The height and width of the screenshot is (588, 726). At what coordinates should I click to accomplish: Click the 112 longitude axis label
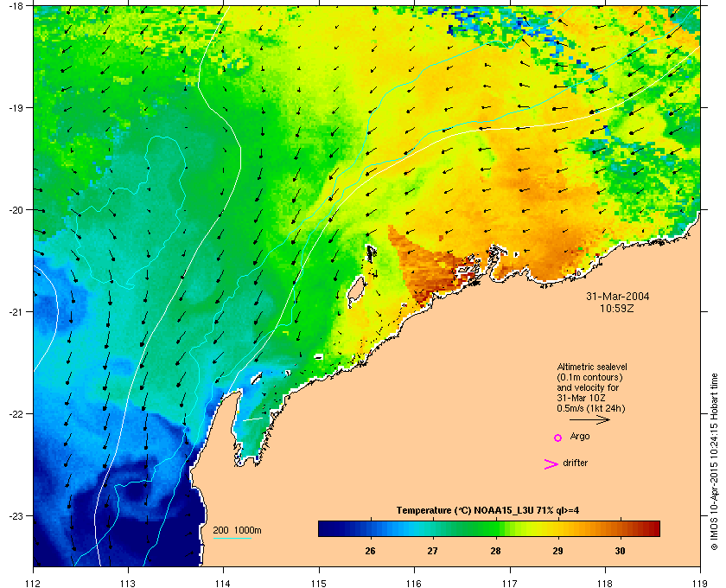tap(34, 584)
